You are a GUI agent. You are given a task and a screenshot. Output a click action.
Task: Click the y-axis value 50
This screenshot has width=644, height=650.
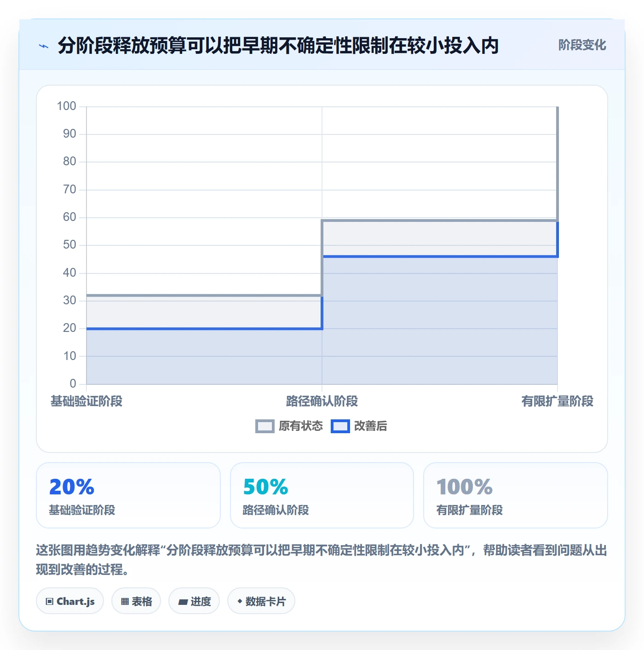click(69, 245)
